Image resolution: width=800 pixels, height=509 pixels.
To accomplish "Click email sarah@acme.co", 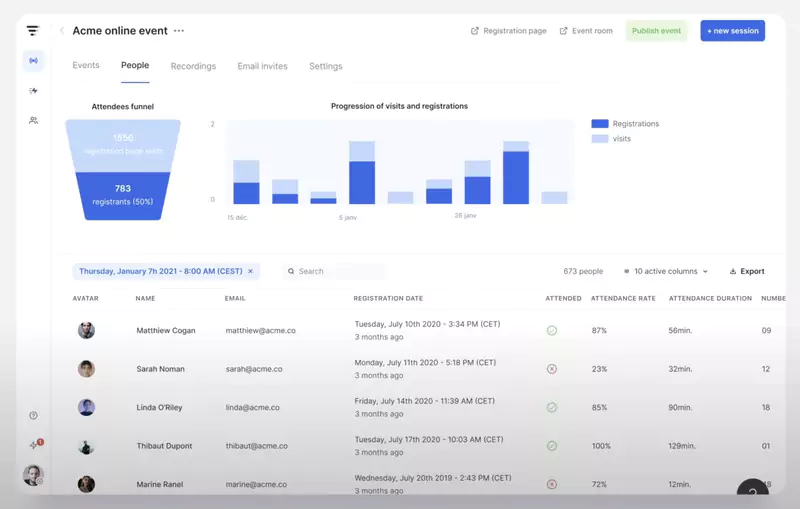I will point(254,369).
